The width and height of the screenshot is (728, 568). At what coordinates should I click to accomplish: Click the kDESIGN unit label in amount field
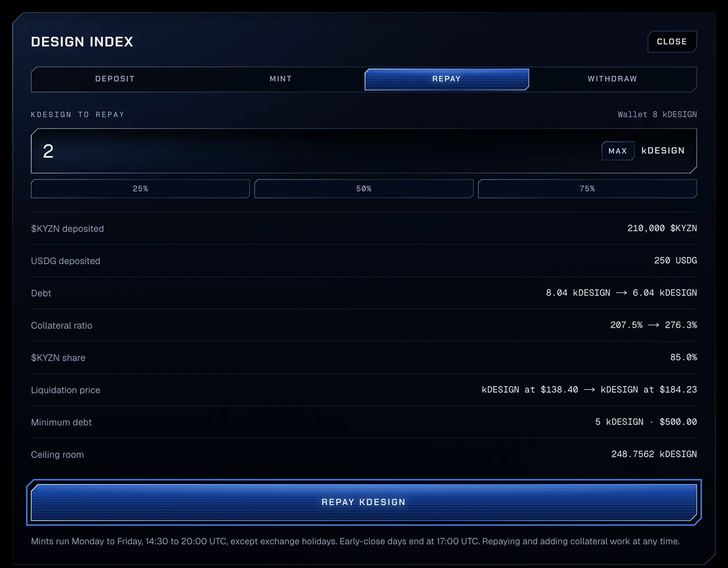663,151
